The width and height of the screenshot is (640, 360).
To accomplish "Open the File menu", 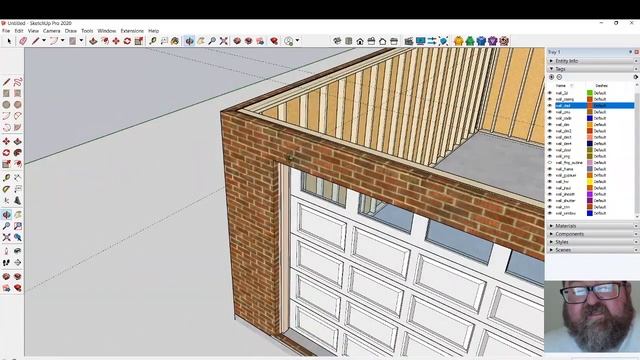I will pyautogui.click(x=6, y=31).
